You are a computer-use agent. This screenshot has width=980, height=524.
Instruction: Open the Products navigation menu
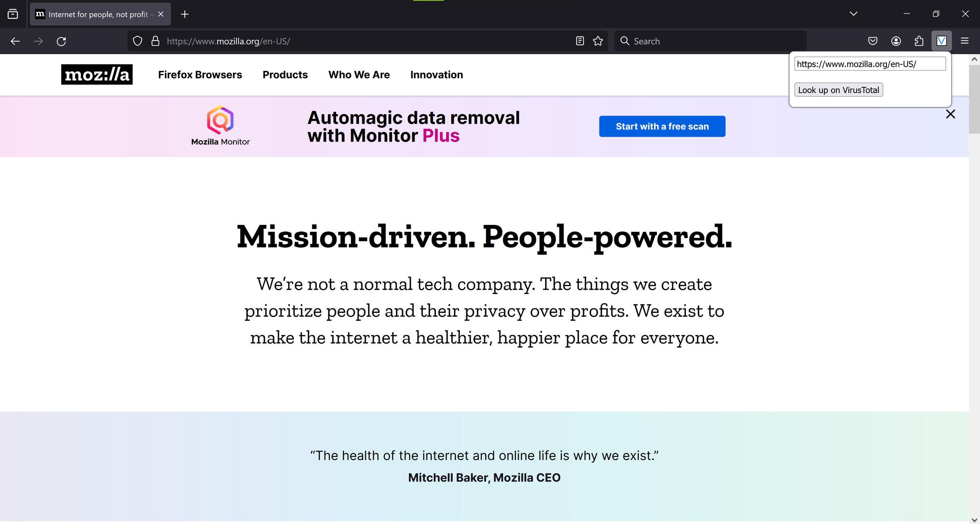coord(285,75)
